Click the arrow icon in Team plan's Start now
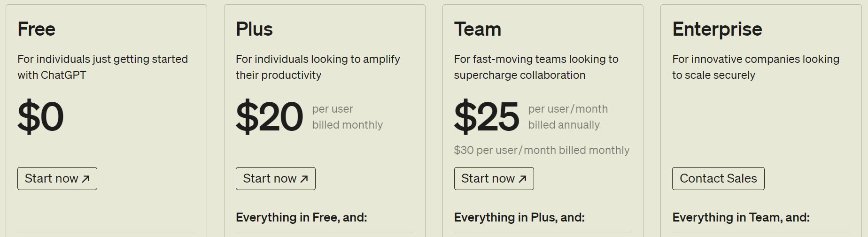Image resolution: width=868 pixels, height=237 pixels. click(x=522, y=179)
